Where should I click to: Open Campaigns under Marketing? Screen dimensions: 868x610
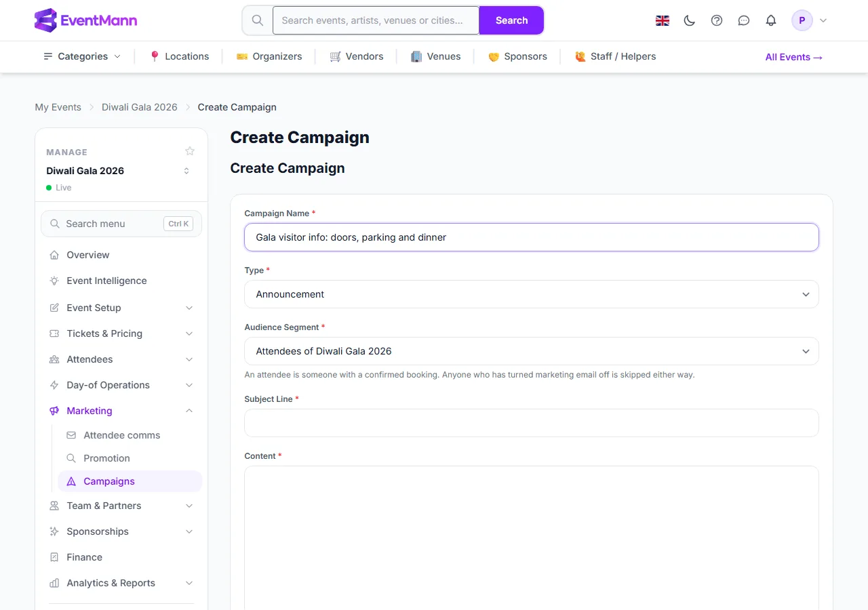(x=130, y=481)
